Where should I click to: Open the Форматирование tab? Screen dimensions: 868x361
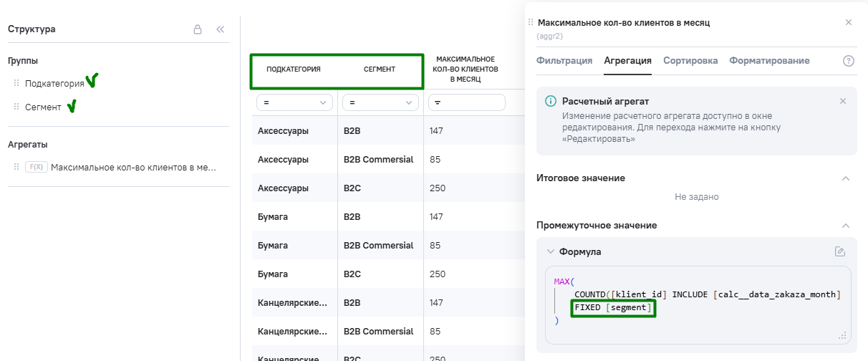769,61
